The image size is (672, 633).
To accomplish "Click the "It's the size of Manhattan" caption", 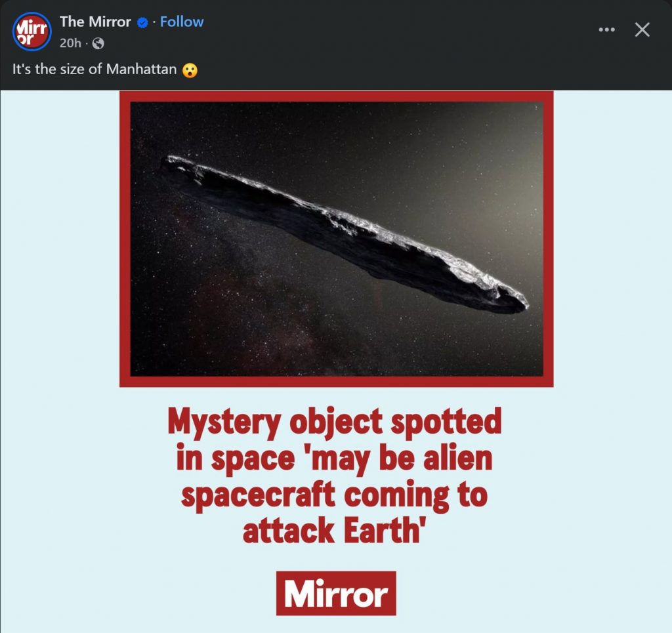I will coord(94,70).
